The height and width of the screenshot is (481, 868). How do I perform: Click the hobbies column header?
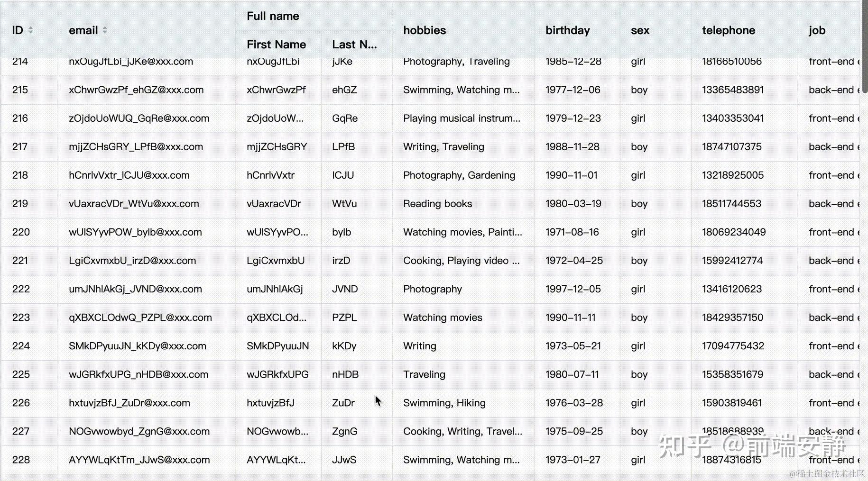coord(425,30)
